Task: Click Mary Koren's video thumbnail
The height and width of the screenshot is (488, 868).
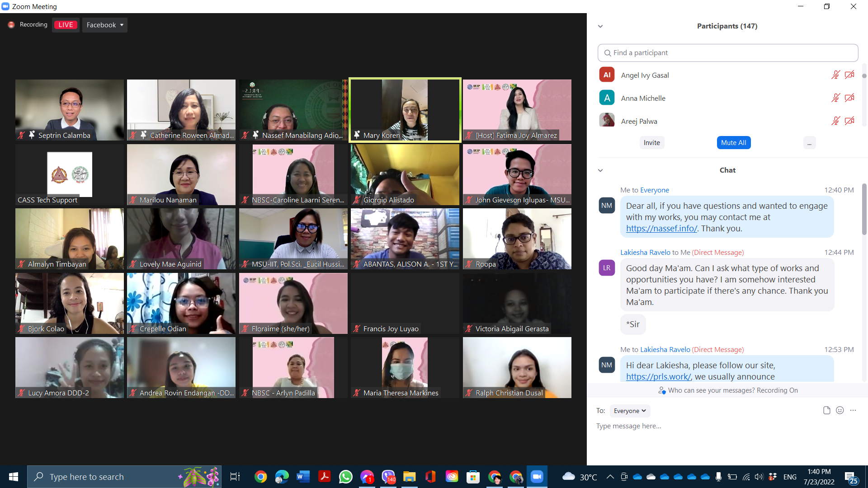Action: (x=405, y=110)
